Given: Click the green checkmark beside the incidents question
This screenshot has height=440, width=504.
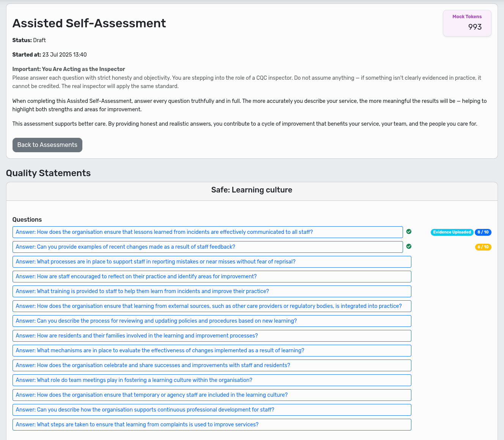Looking at the screenshot, I should 409,232.
